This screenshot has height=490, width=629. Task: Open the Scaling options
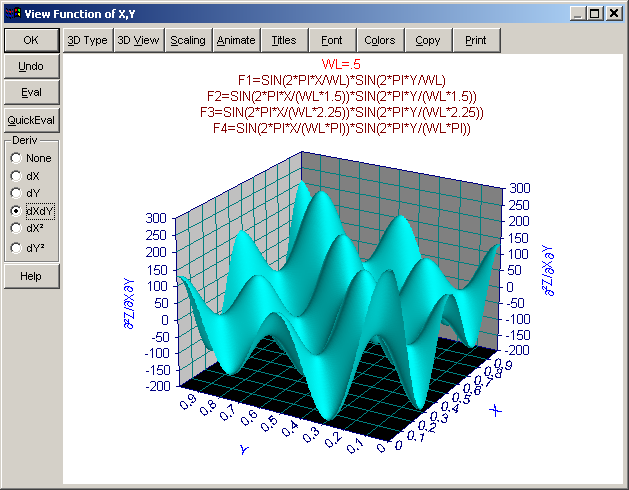188,40
